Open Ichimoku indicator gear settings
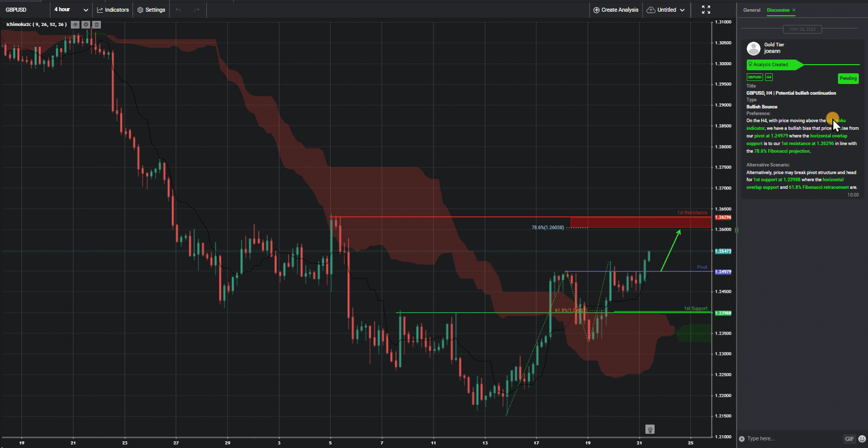This screenshot has width=868, height=448. (x=86, y=24)
